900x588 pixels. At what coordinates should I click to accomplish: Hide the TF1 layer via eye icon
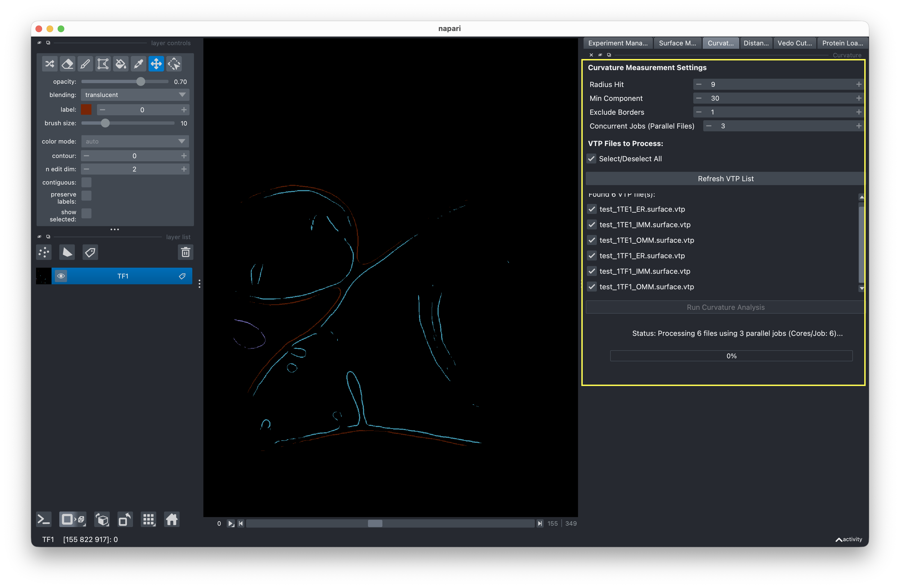61,276
